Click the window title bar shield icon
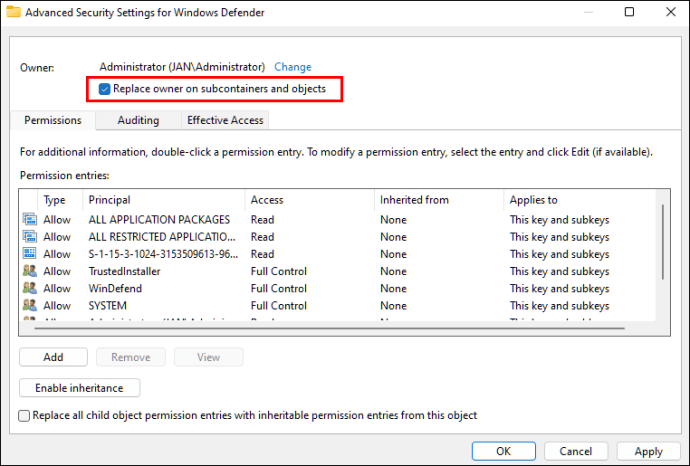Viewport: 690px width, 466px height. pos(14,12)
